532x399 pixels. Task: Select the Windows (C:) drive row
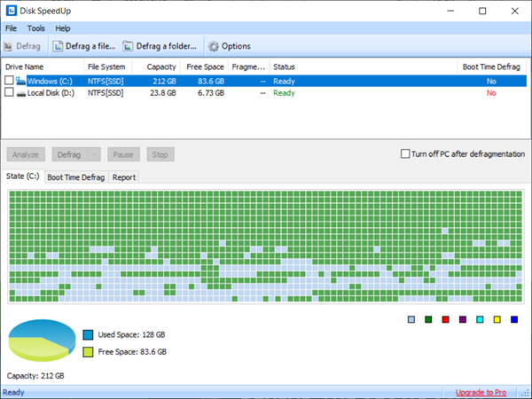point(264,81)
